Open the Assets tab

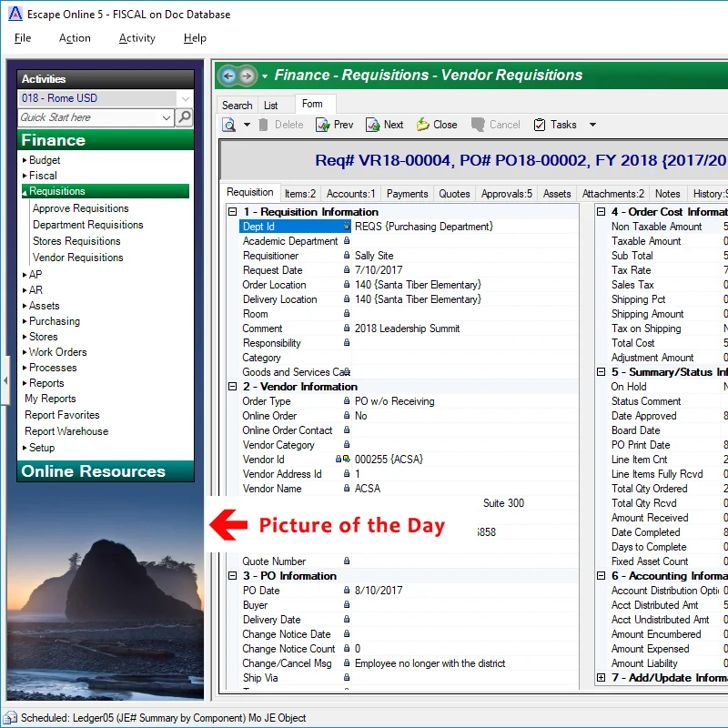[x=557, y=194]
